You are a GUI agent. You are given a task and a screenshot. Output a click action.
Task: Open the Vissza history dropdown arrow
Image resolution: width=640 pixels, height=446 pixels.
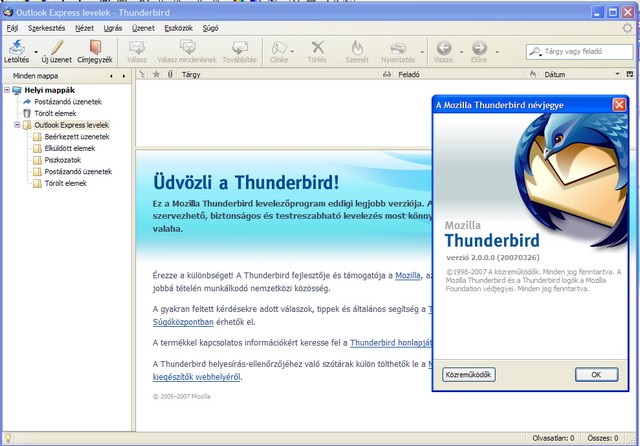pyautogui.click(x=461, y=52)
